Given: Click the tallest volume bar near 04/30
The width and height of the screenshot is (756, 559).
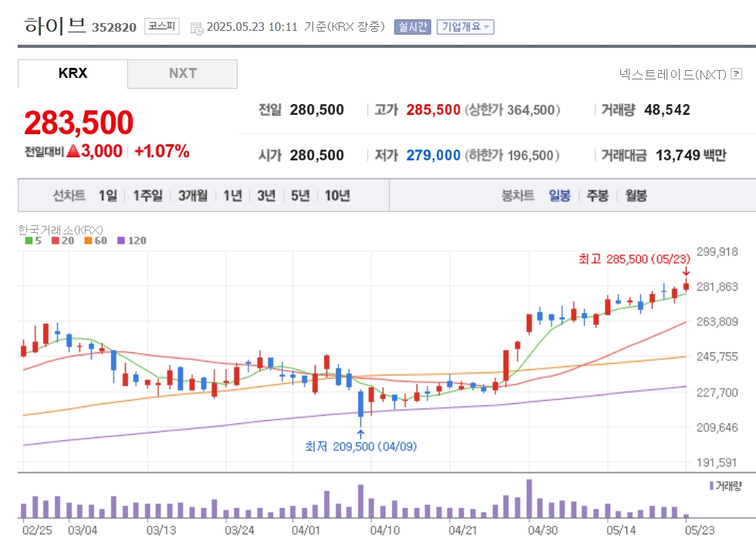Looking at the screenshot, I should (x=529, y=498).
